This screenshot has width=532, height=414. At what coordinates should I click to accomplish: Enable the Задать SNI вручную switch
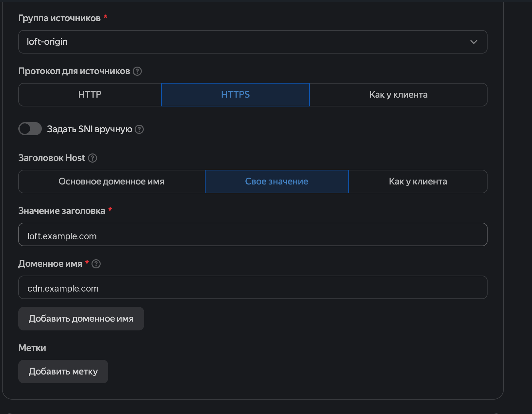point(30,129)
